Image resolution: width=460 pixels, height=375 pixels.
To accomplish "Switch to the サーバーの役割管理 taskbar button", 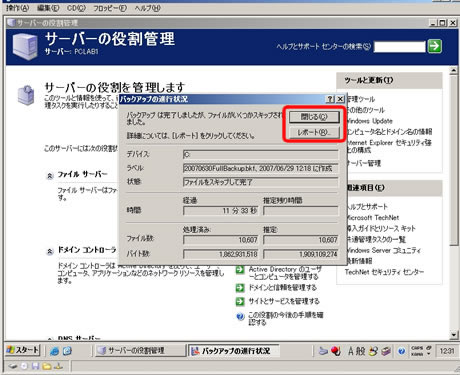I will point(140,350).
